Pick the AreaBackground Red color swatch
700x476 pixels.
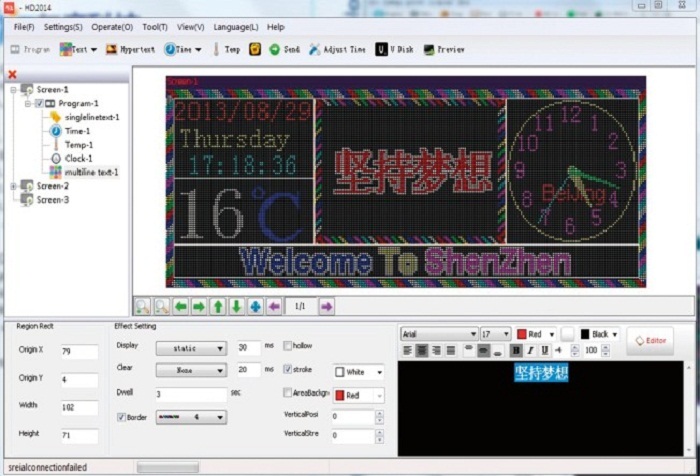[340, 395]
